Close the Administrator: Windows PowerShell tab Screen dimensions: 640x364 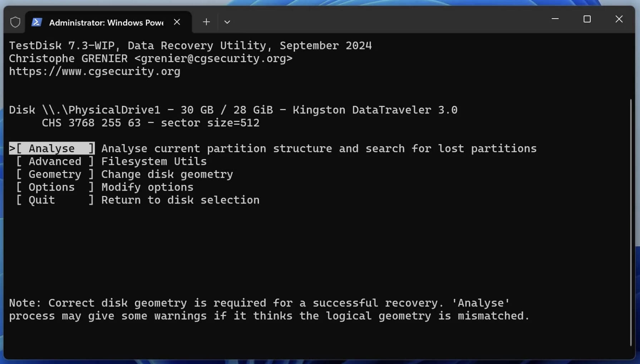point(177,22)
